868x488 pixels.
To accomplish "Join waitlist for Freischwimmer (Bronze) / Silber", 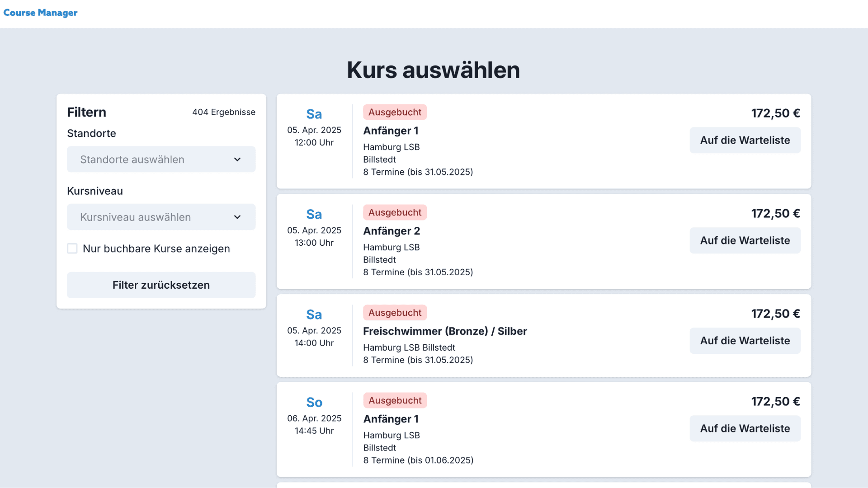I will [745, 341].
